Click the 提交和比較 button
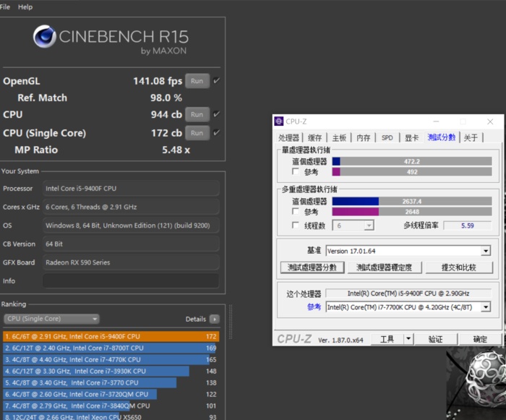 pos(459,267)
